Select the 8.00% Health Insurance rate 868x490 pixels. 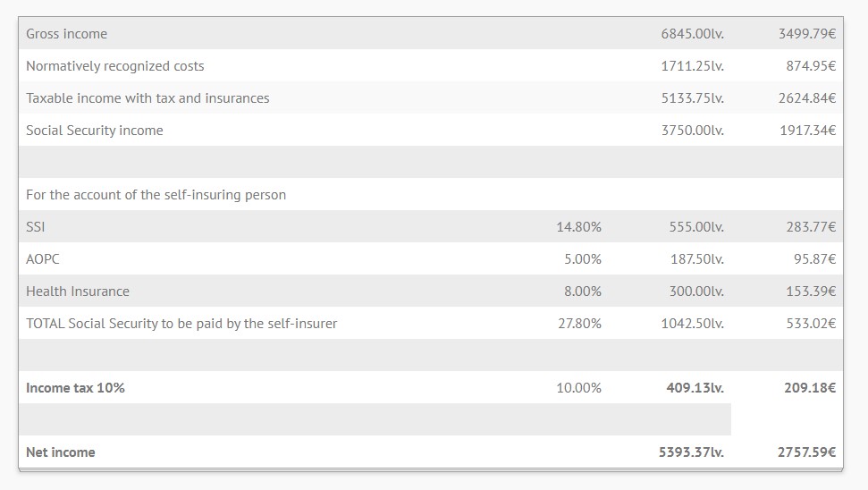tap(582, 291)
